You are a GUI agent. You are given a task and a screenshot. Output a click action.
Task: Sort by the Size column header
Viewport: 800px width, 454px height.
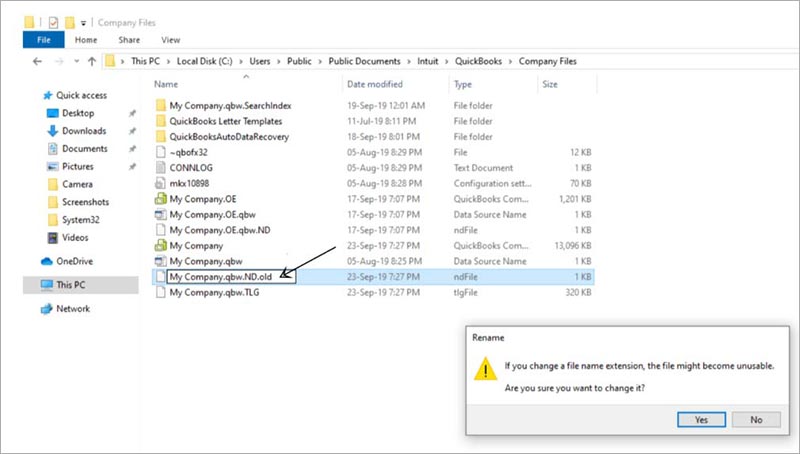[550, 84]
